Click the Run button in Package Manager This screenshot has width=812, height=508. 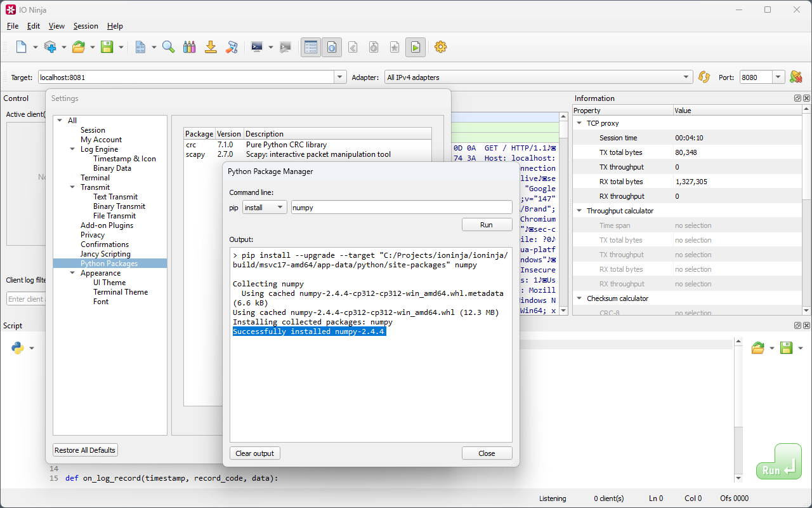487,225
